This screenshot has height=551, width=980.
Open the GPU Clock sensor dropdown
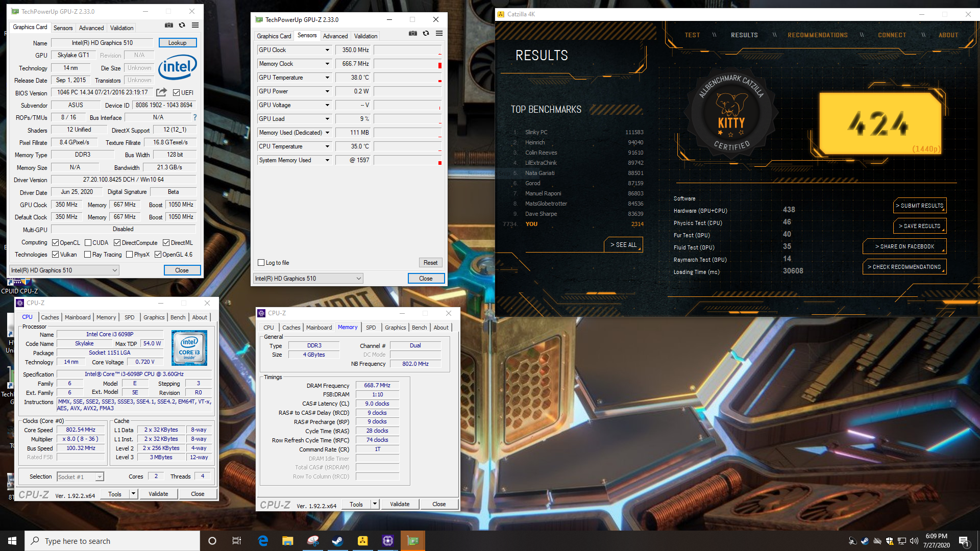(x=327, y=50)
